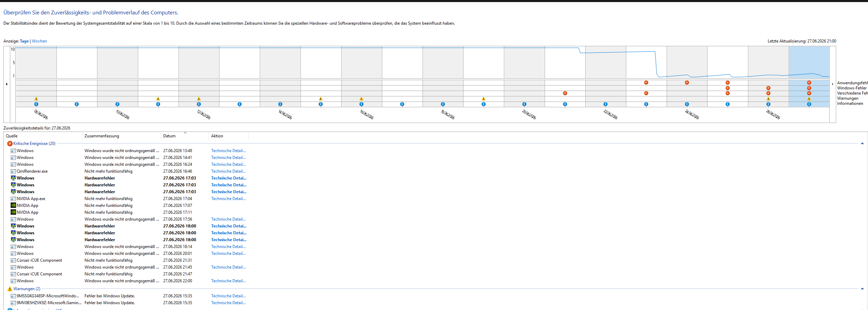Click the Windows-Fehler row label beside chart

[x=852, y=88]
